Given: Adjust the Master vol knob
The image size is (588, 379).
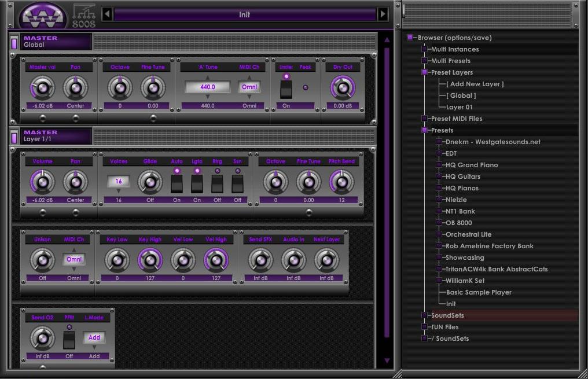Looking at the screenshot, I should tap(42, 88).
